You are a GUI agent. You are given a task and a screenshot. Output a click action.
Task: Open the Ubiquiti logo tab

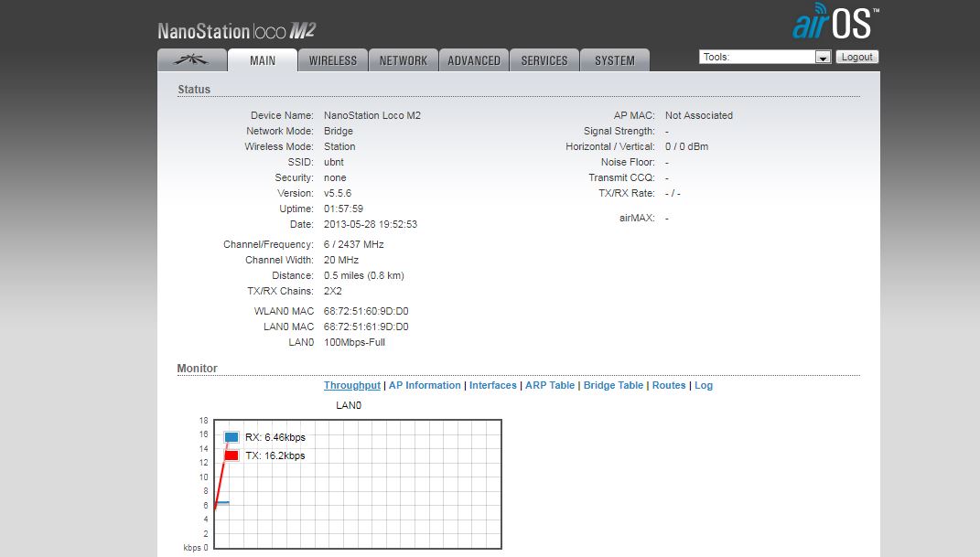(x=192, y=60)
